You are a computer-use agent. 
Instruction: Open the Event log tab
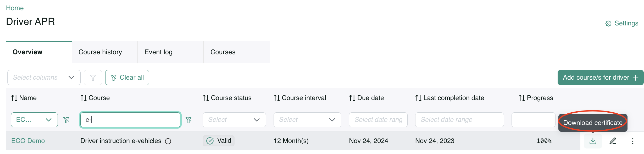coord(158,52)
